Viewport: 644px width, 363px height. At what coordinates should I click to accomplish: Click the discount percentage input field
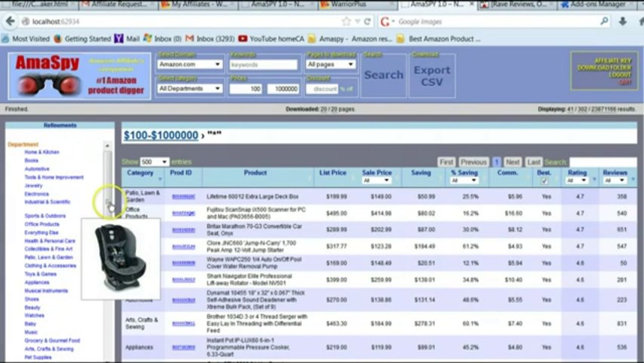pos(322,89)
